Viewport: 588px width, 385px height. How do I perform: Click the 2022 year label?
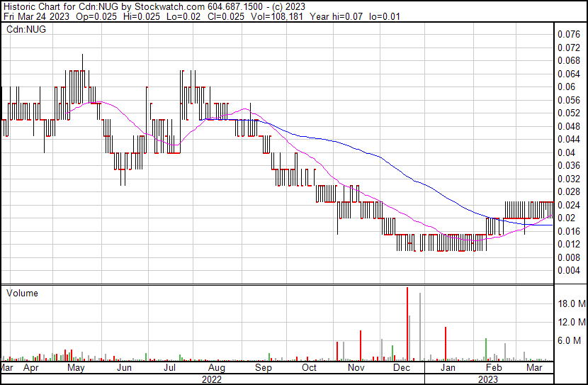(212, 379)
